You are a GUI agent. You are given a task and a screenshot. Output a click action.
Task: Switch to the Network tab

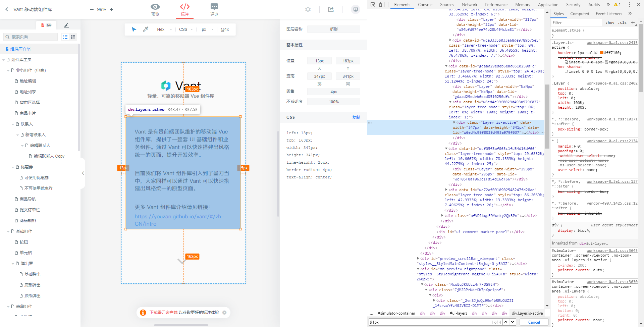click(x=470, y=5)
